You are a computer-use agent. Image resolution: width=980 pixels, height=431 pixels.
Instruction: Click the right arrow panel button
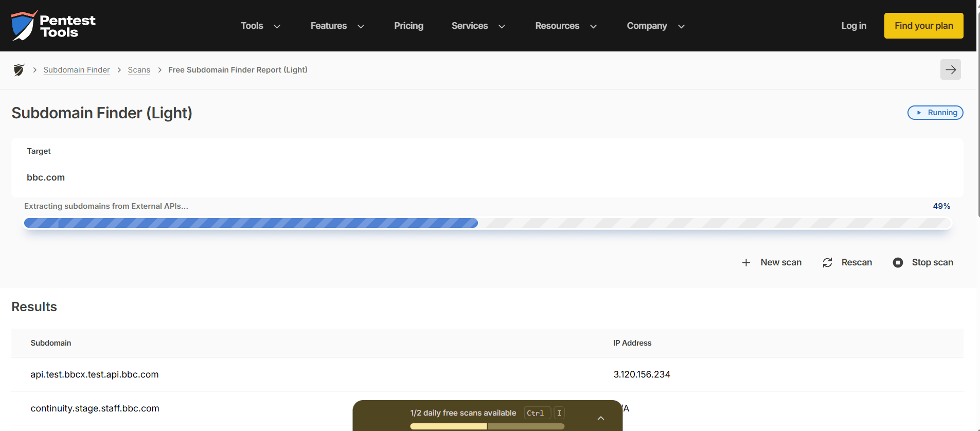click(950, 69)
